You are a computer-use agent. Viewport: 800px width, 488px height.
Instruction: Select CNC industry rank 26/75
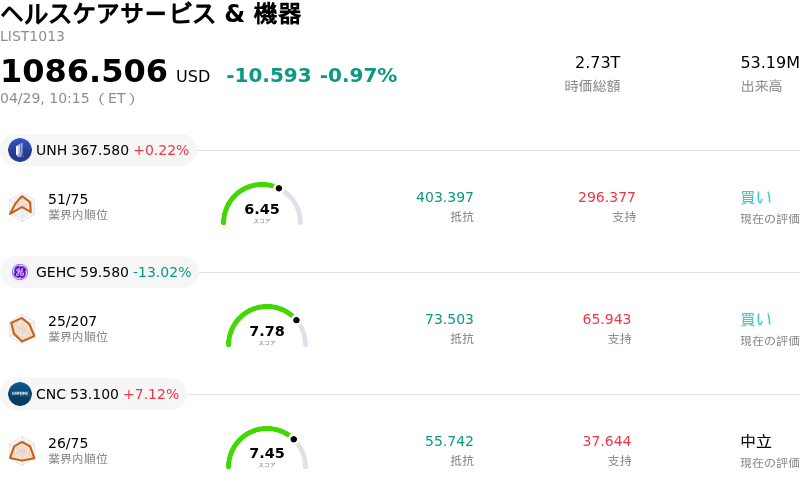(68, 443)
